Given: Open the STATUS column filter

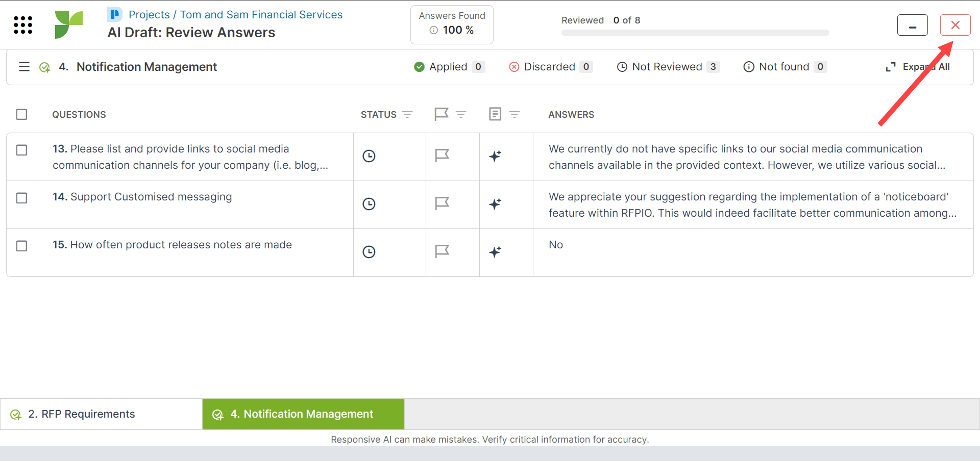Looking at the screenshot, I should point(407,115).
